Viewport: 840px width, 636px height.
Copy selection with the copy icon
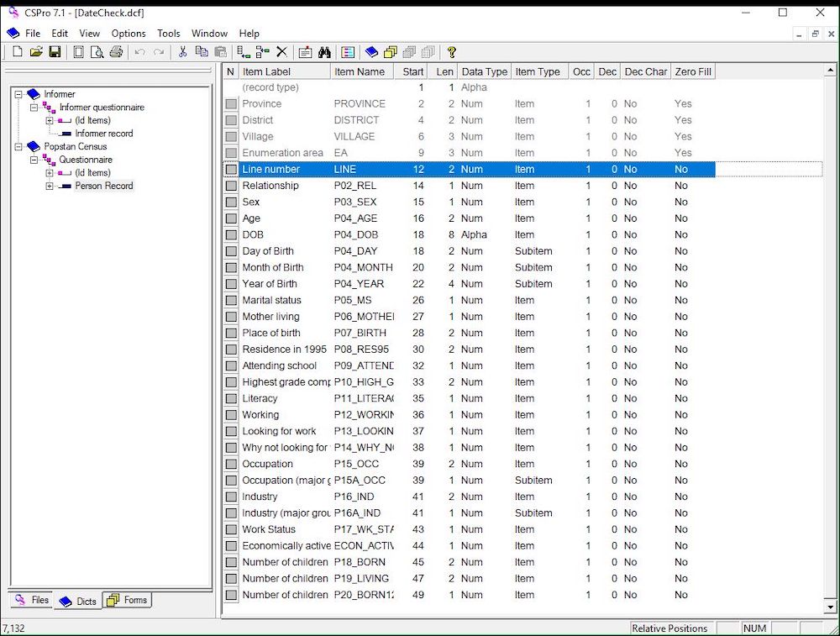(x=202, y=52)
